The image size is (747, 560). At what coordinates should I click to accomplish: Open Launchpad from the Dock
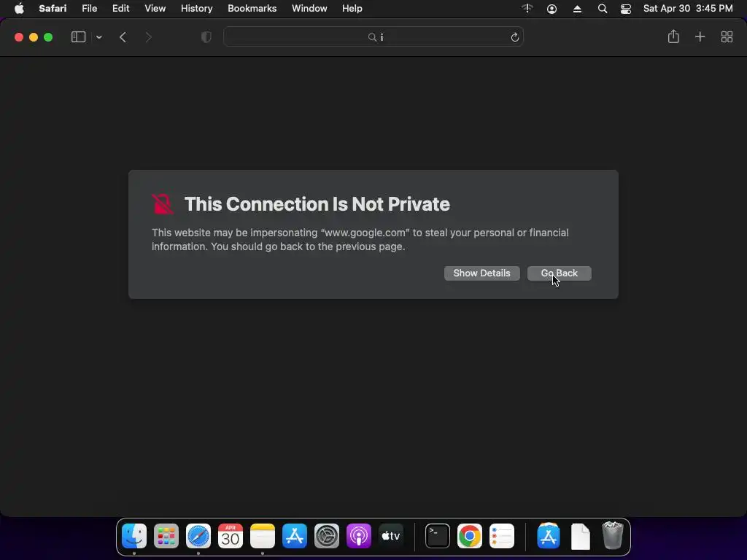pyautogui.click(x=166, y=536)
